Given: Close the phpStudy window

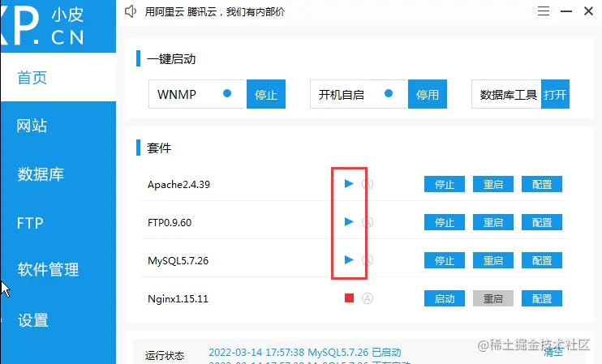Looking at the screenshot, I should (588, 11).
